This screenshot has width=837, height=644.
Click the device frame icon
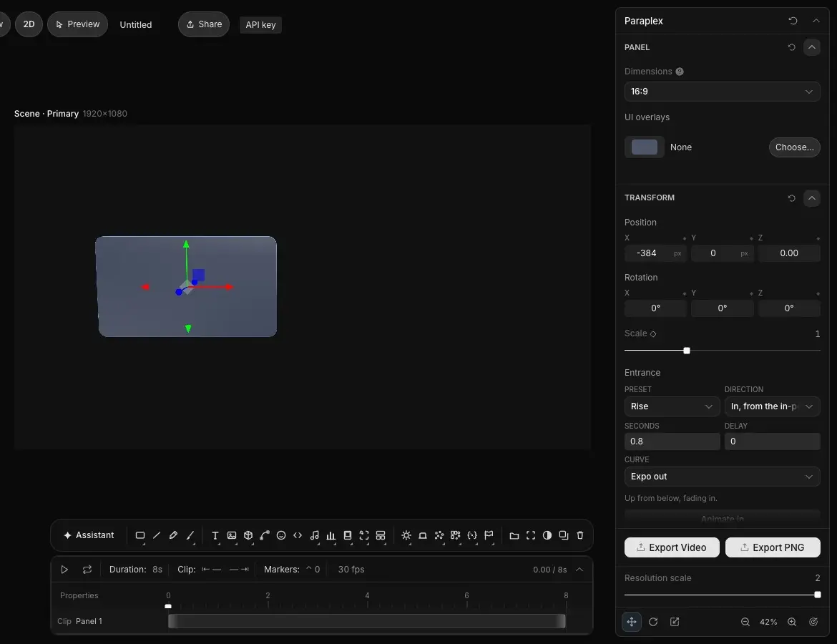pyautogui.click(x=348, y=535)
